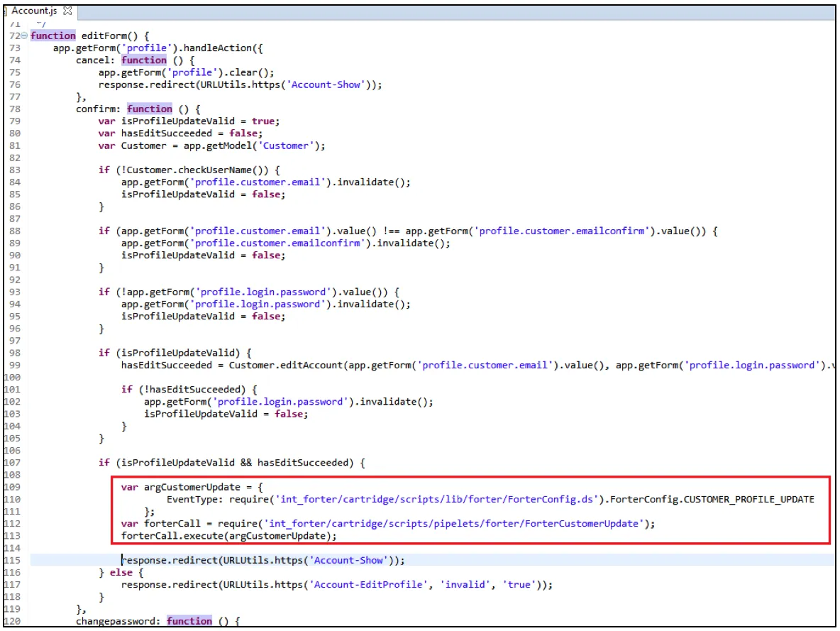
Task: Click the handleAction call on line 73
Action: (x=217, y=48)
